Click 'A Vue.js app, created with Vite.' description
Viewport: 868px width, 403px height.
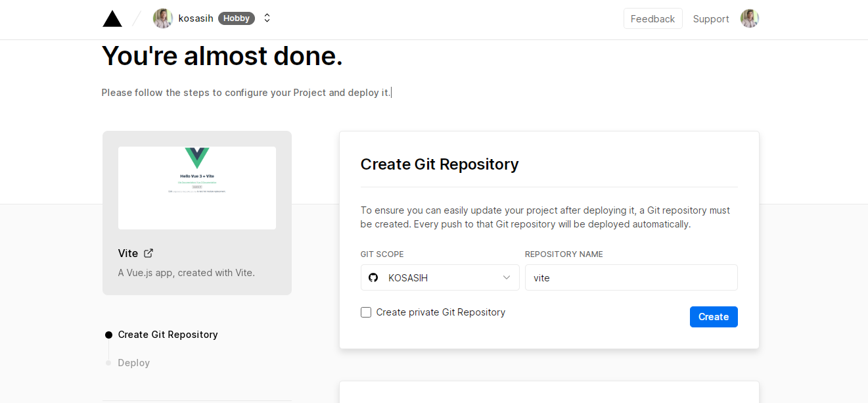(187, 273)
